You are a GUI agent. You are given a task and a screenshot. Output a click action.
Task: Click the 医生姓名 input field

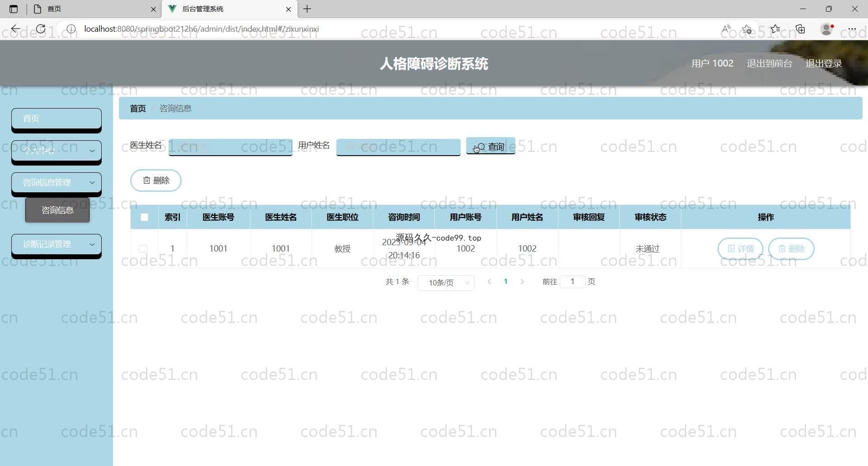[230, 147]
